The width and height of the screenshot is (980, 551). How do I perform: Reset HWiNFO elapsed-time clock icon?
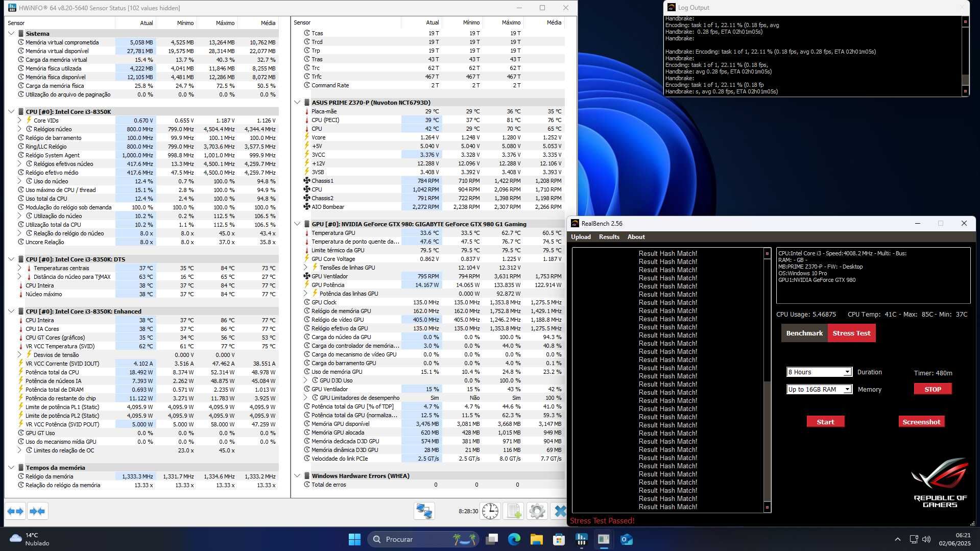pos(490,511)
